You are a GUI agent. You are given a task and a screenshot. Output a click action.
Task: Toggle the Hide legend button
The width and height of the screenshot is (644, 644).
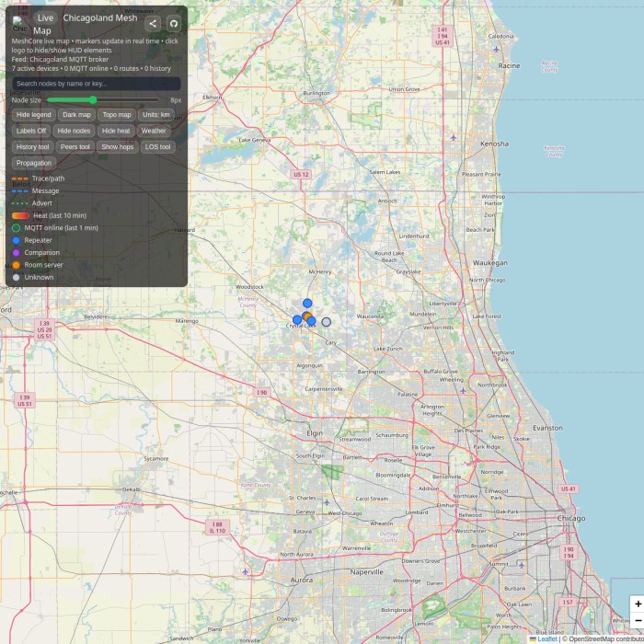pos(34,115)
